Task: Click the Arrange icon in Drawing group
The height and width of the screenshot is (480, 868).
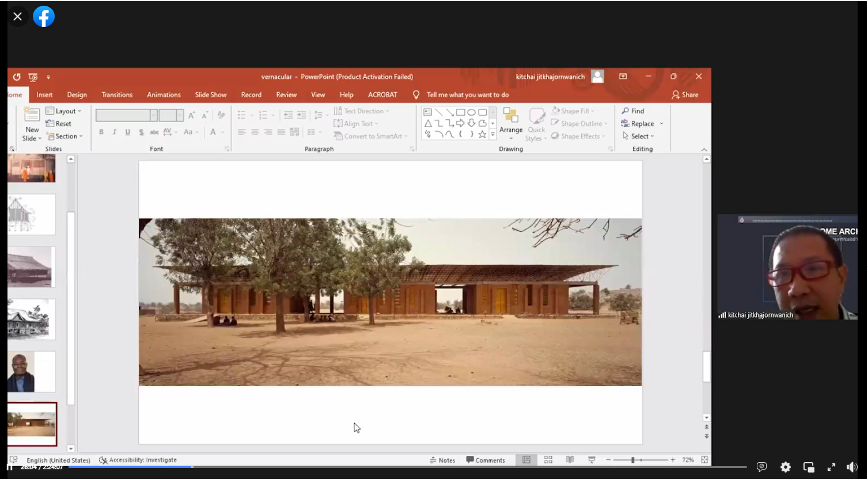Action: 511,117
